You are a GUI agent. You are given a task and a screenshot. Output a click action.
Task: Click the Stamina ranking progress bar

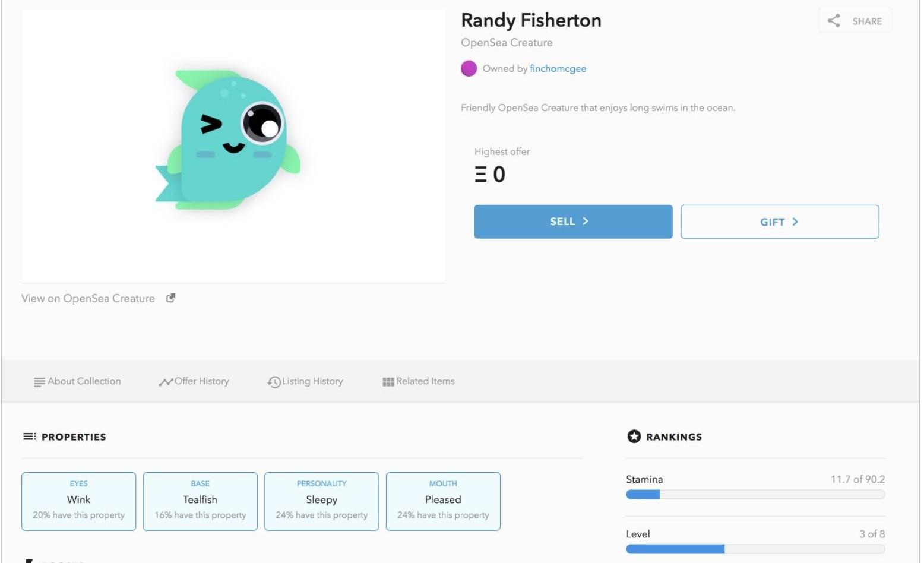[x=755, y=495]
